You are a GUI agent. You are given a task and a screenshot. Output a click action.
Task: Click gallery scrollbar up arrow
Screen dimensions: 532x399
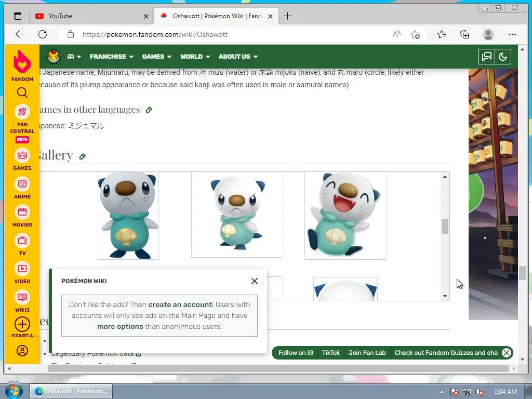click(x=445, y=177)
